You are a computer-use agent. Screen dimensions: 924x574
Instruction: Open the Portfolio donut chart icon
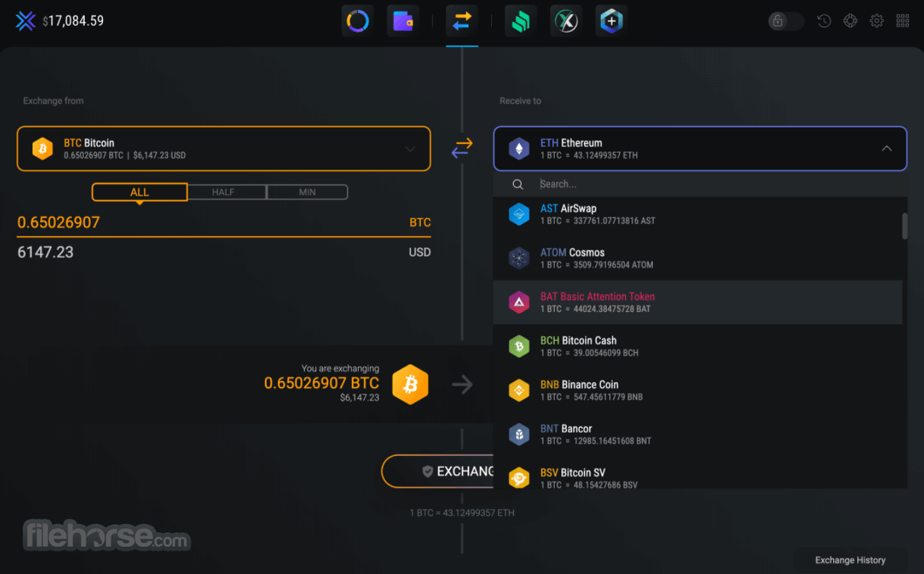pyautogui.click(x=358, y=21)
